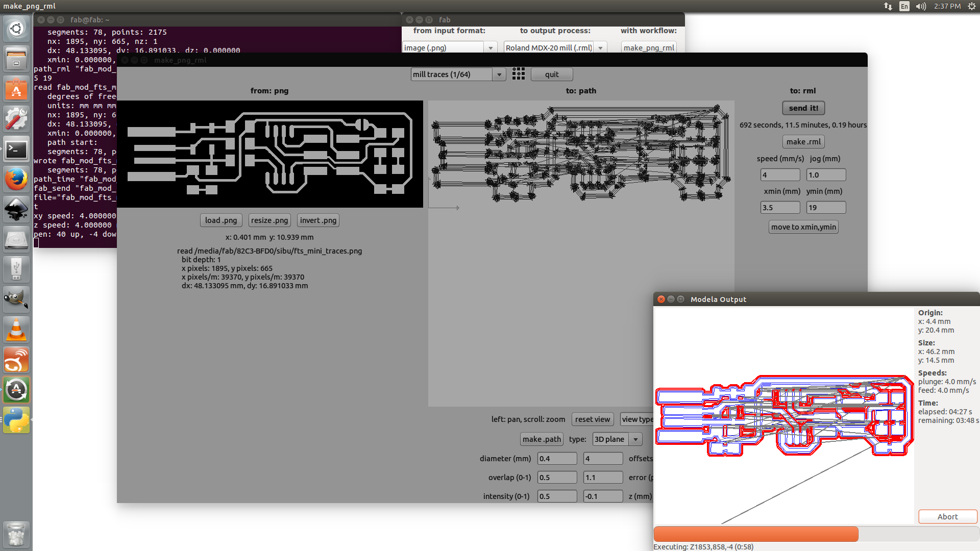Open Inkscape from the launcher
Viewport: 980px width, 551px height.
(16, 209)
